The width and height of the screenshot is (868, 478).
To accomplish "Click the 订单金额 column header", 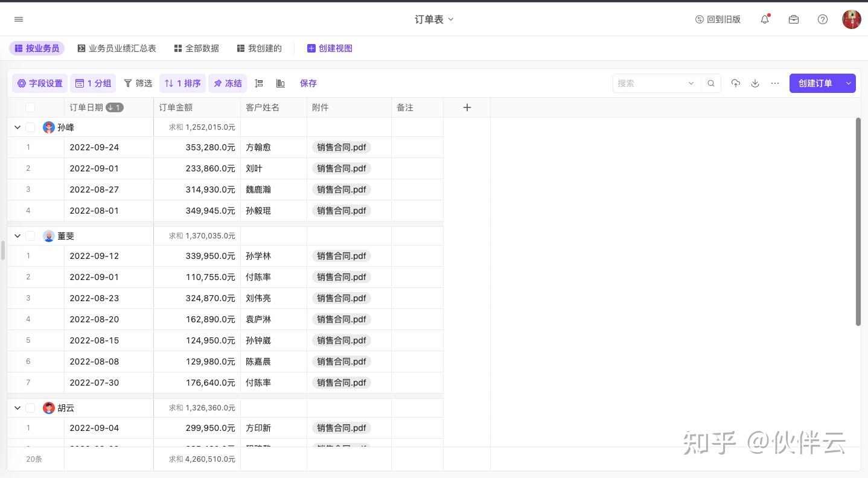I will [197, 107].
